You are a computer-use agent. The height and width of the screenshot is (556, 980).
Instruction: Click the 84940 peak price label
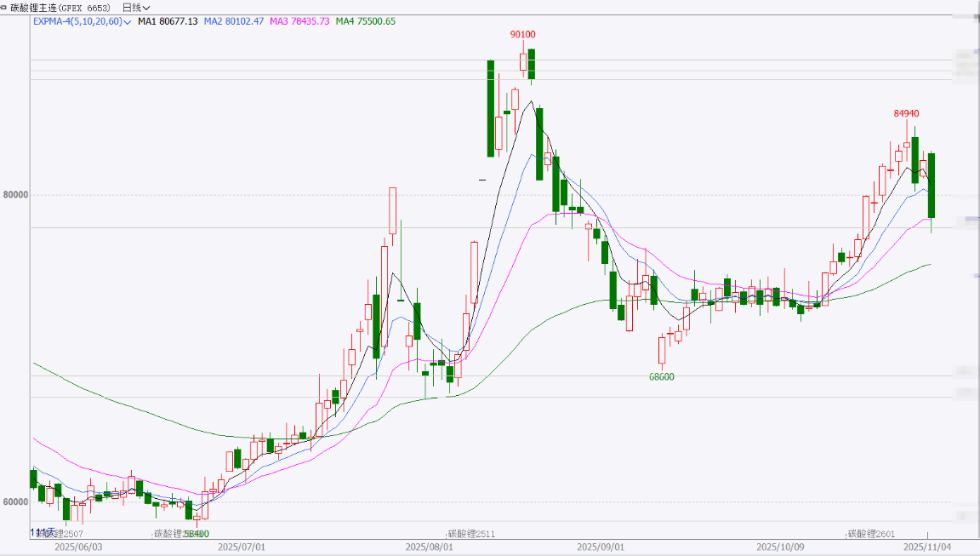[906, 113]
